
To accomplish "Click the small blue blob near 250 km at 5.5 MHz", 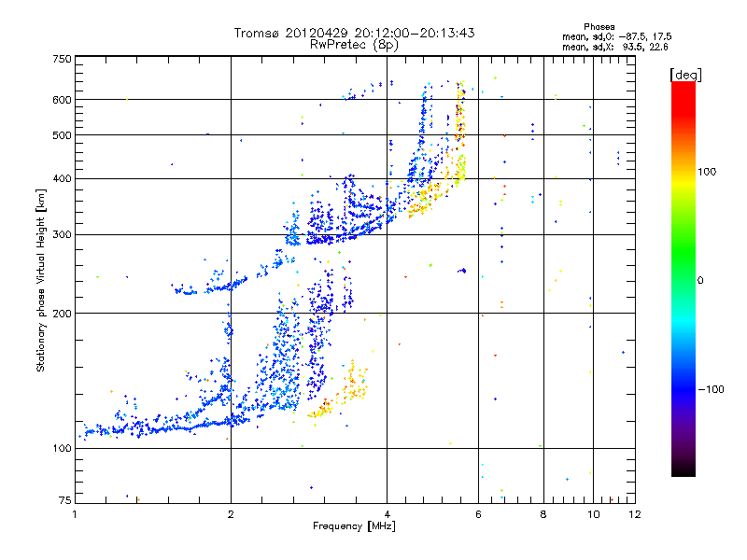I will [x=462, y=271].
